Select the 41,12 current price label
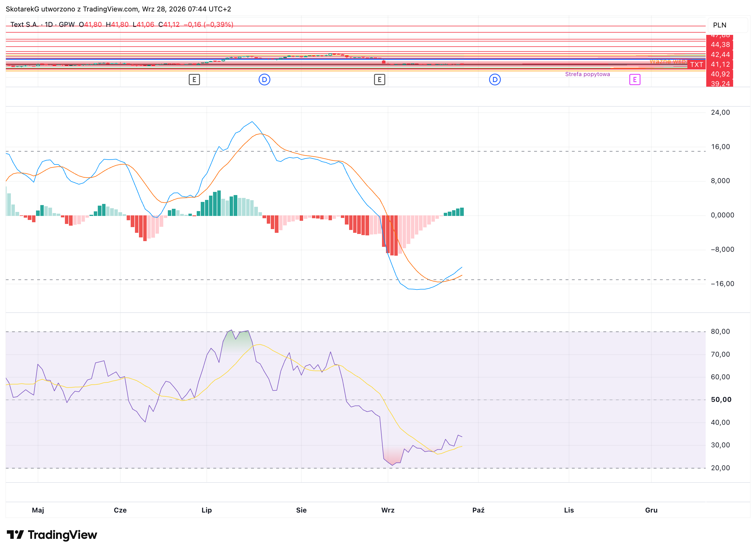 pyautogui.click(x=720, y=64)
